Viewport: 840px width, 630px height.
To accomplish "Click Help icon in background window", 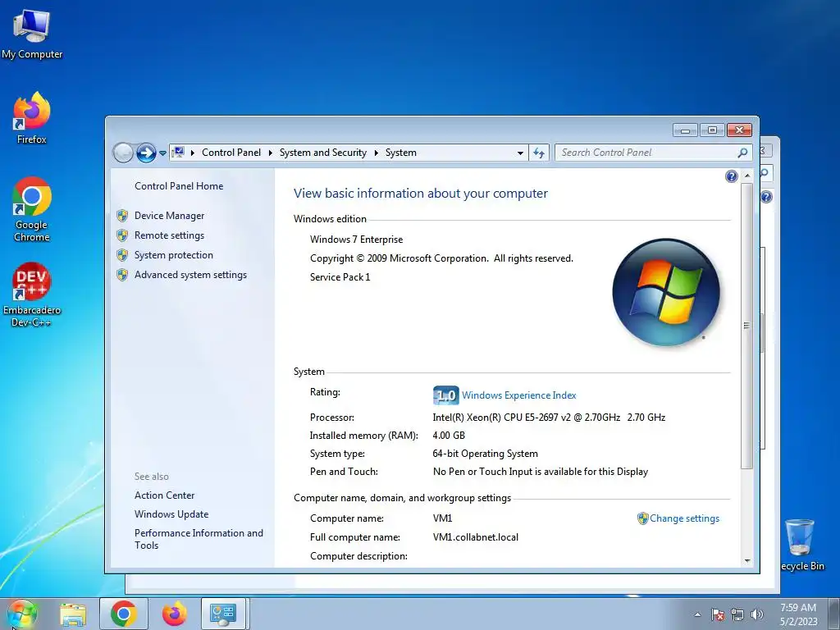I will [x=767, y=197].
